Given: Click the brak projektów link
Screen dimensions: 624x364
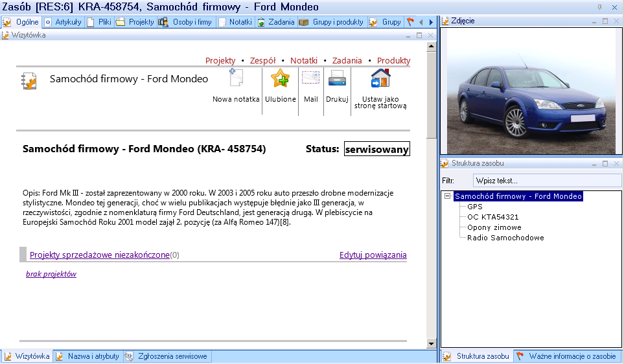Looking at the screenshot, I should 51,274.
